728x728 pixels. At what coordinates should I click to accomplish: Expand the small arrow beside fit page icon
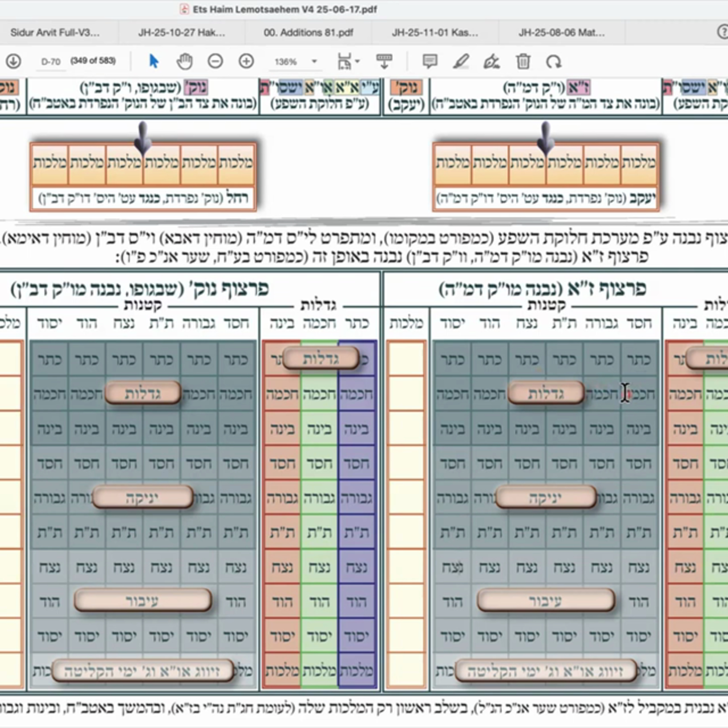(357, 61)
